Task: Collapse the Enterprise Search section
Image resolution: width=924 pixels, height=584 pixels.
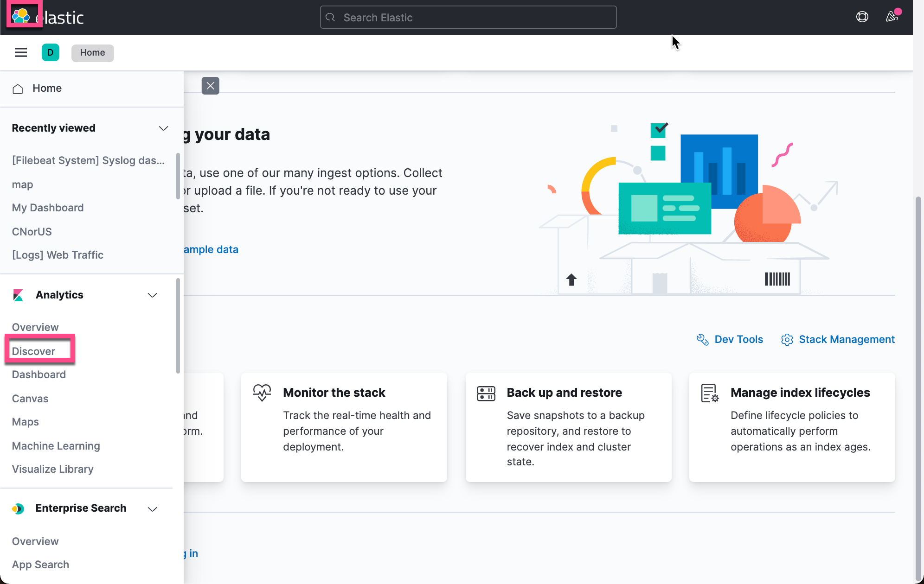Action: 152,508
